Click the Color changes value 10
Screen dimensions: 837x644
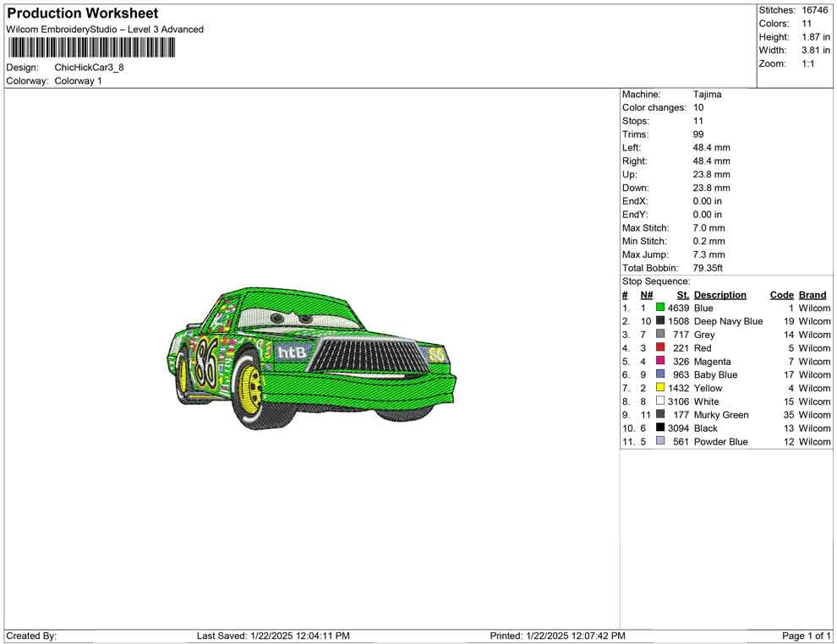tap(698, 108)
